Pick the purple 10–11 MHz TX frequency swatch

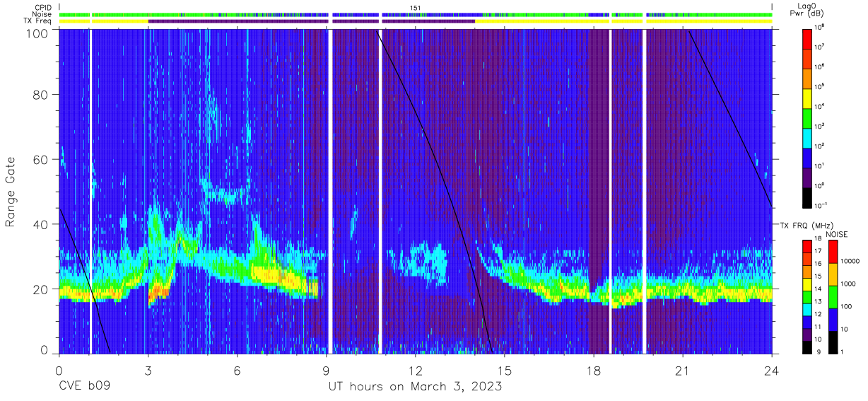point(808,334)
